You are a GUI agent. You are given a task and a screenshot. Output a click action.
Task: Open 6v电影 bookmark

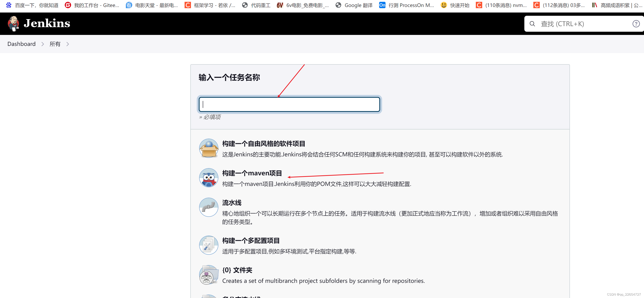(x=303, y=5)
